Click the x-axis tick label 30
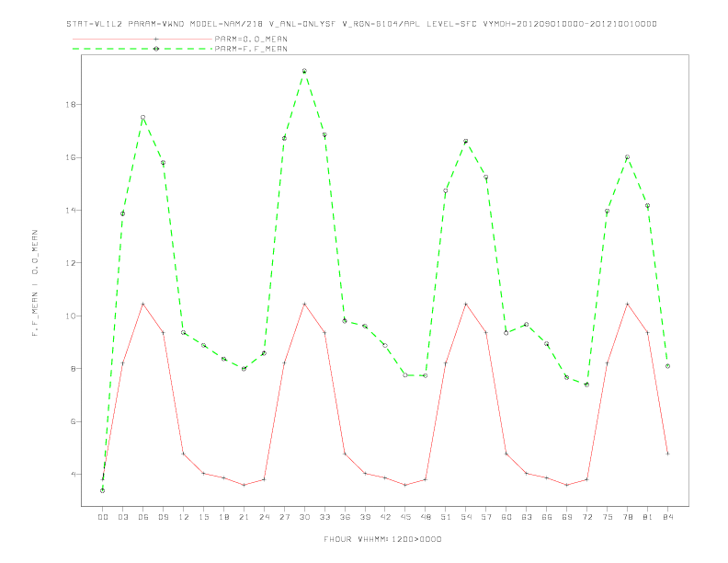Viewport: 728px width, 563px height. [x=304, y=517]
